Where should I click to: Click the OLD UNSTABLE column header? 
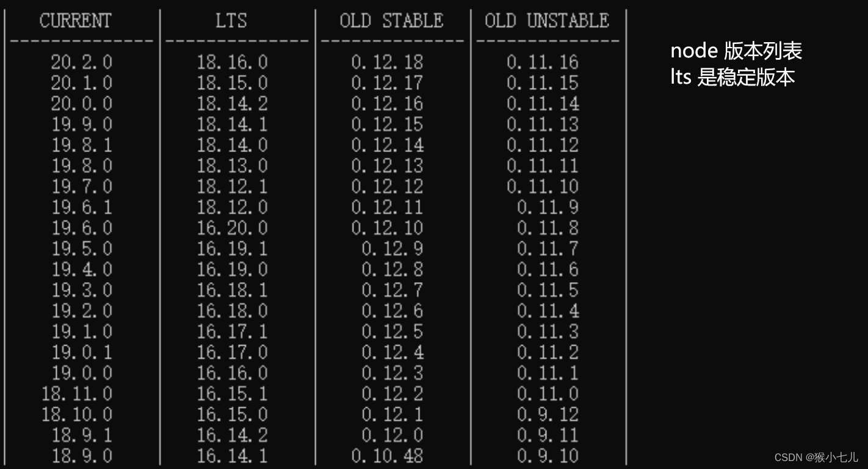click(x=547, y=21)
